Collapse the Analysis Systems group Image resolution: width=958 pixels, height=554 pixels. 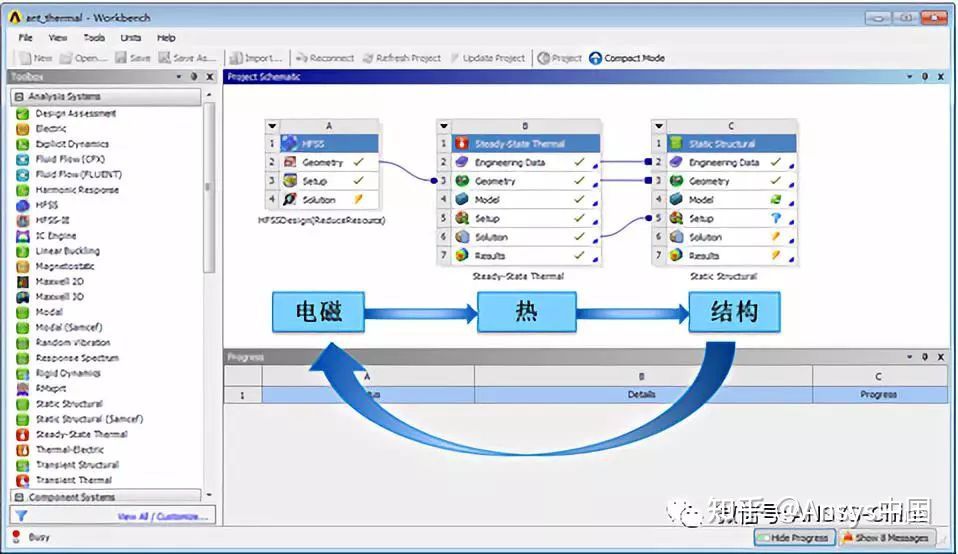(x=19, y=97)
